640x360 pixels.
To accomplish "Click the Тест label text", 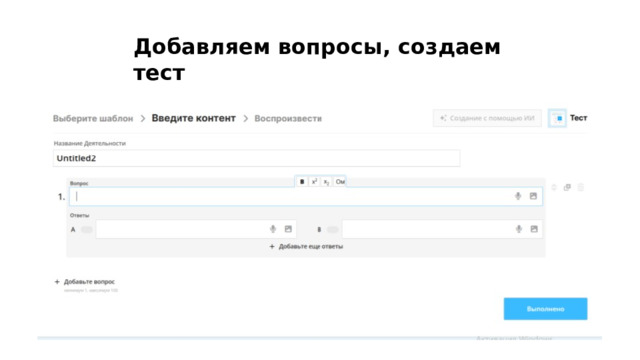I will pyautogui.click(x=578, y=118).
